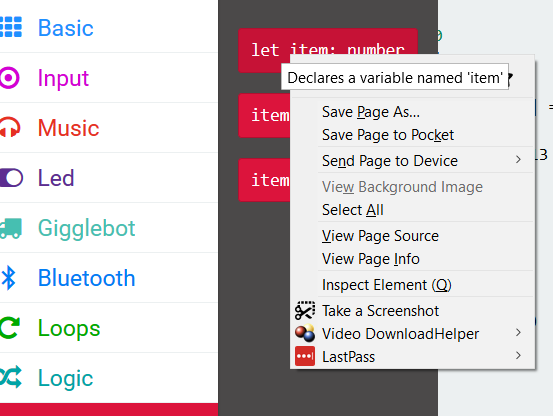Choose Inspect Element (Q)

point(412,285)
